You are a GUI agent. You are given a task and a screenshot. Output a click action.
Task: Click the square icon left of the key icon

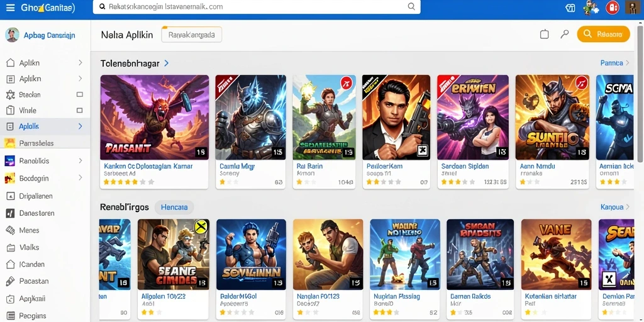tap(544, 34)
